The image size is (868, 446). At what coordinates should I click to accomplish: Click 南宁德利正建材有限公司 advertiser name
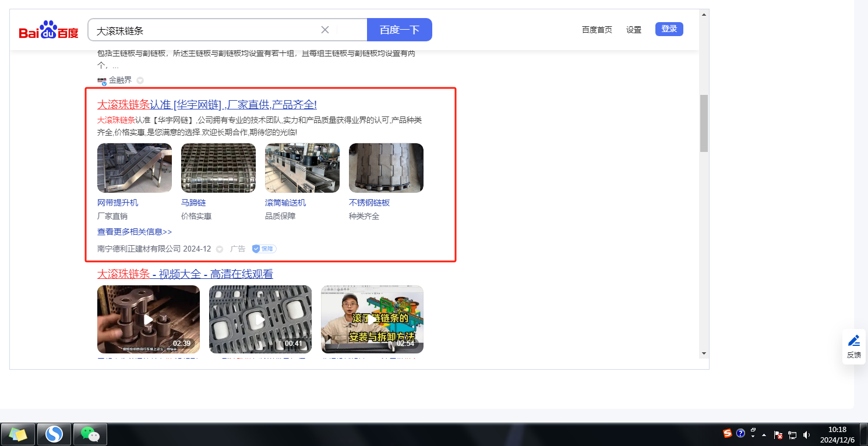(x=139, y=249)
